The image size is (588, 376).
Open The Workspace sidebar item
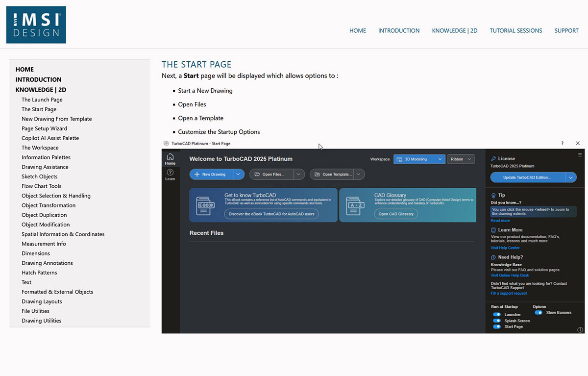point(40,148)
